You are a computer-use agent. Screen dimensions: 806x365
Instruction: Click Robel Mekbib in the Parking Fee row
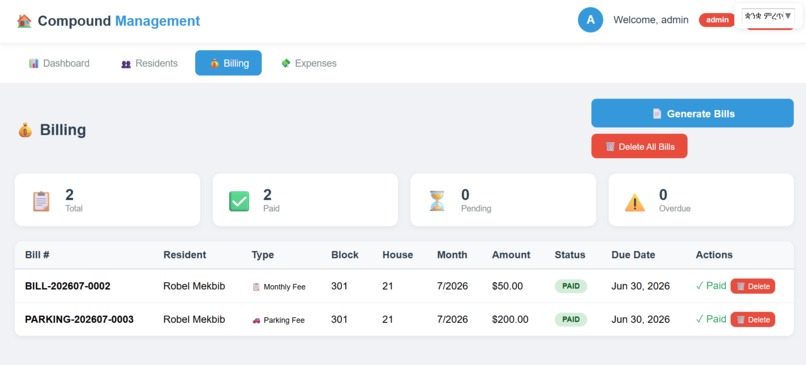tap(194, 319)
